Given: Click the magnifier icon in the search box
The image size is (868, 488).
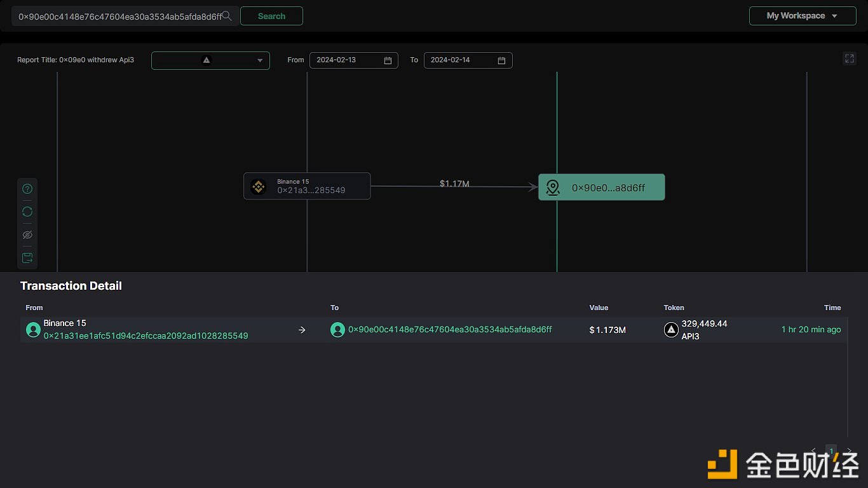Looking at the screenshot, I should coord(227,16).
